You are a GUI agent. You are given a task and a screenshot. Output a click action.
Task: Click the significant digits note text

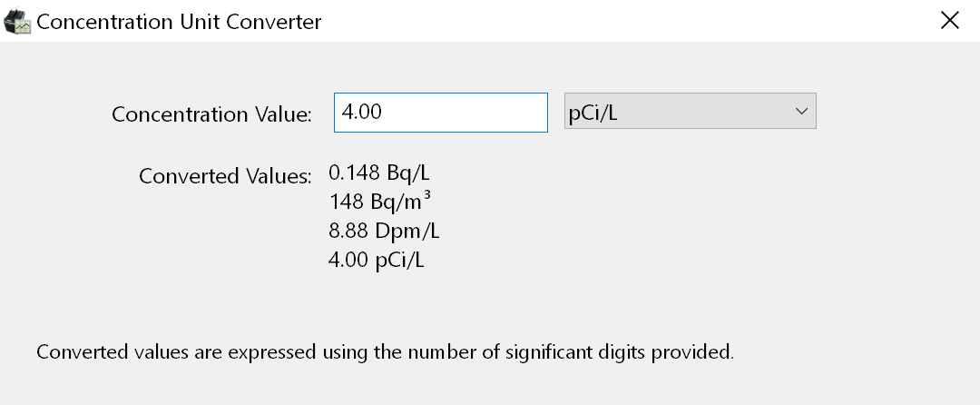[x=385, y=351]
